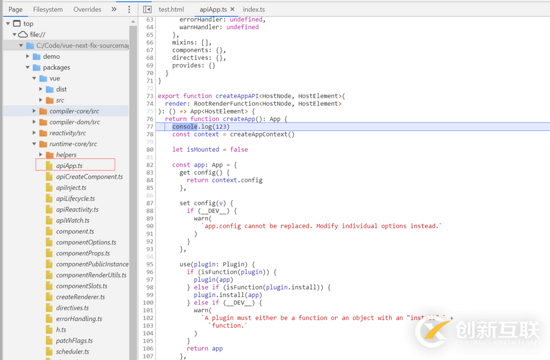The width and height of the screenshot is (550, 360).
Task: Show more navigator tabs chevron
Action: tap(114, 9)
